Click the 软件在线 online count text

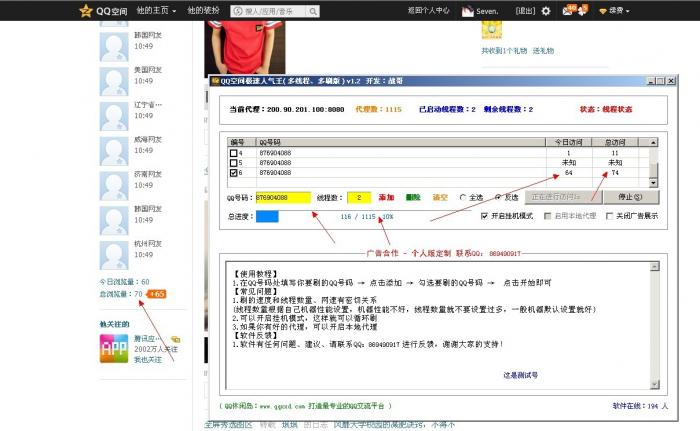(640, 406)
